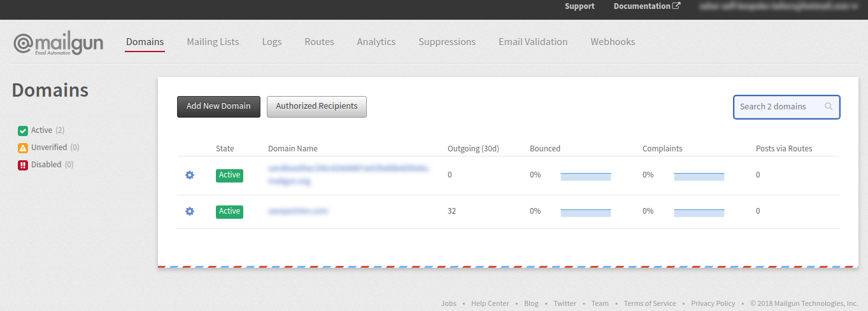This screenshot has width=868, height=311.
Task: Click the Search 2 domains field
Action: [x=786, y=107]
